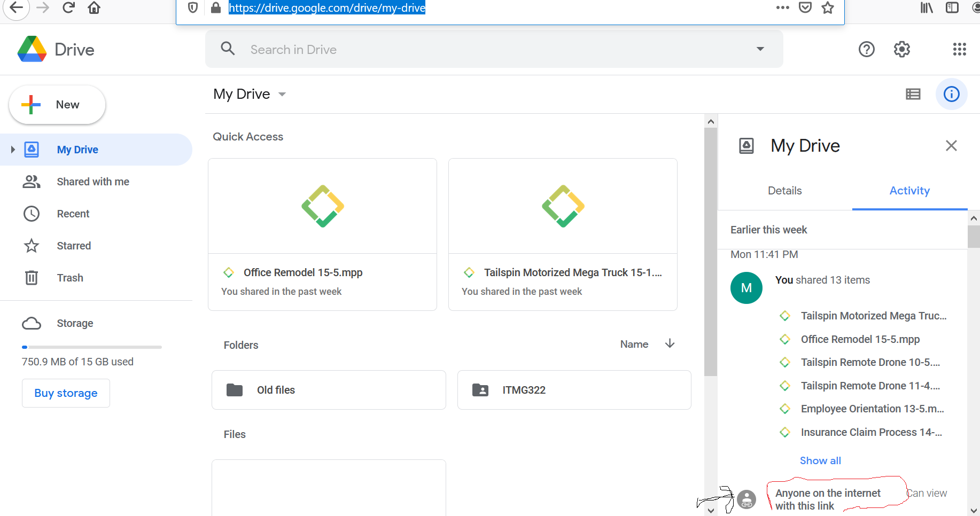The height and width of the screenshot is (516, 980).
Task: Select My Drive in the sidebar
Action: click(96, 150)
